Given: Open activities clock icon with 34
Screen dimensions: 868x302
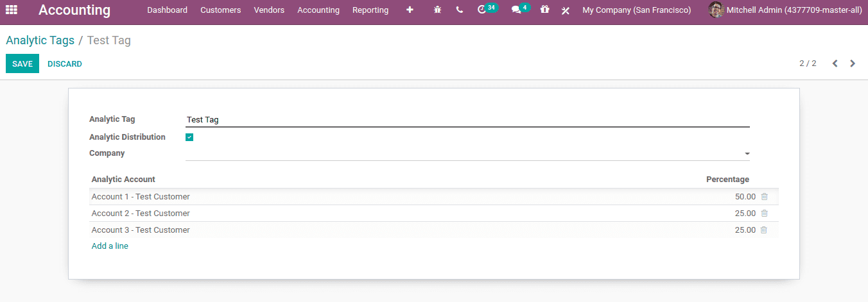Looking at the screenshot, I should pyautogui.click(x=487, y=10).
